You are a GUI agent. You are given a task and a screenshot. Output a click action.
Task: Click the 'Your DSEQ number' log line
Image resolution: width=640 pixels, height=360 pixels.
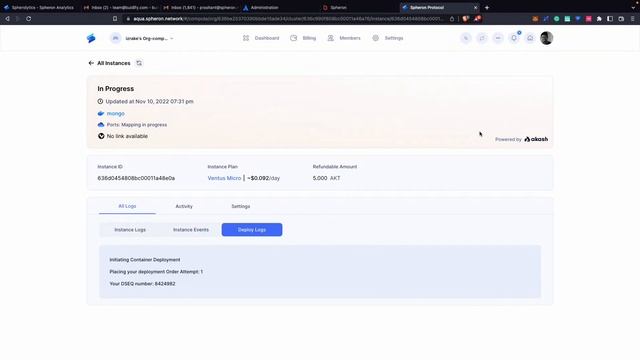point(142,284)
